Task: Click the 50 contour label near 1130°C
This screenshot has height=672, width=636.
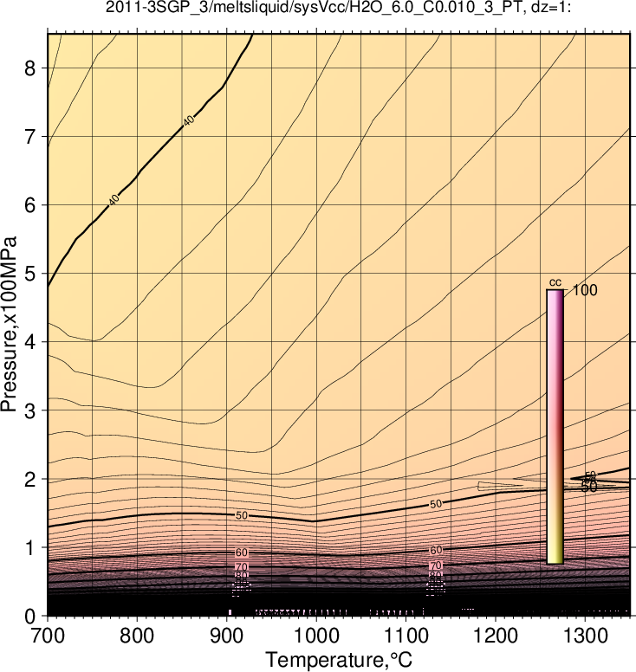Action: [x=436, y=504]
